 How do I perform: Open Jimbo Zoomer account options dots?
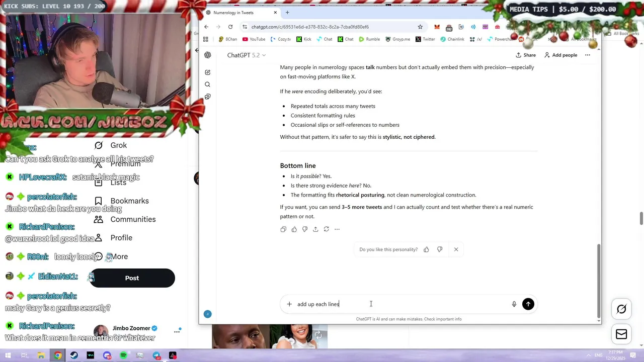pyautogui.click(x=177, y=331)
